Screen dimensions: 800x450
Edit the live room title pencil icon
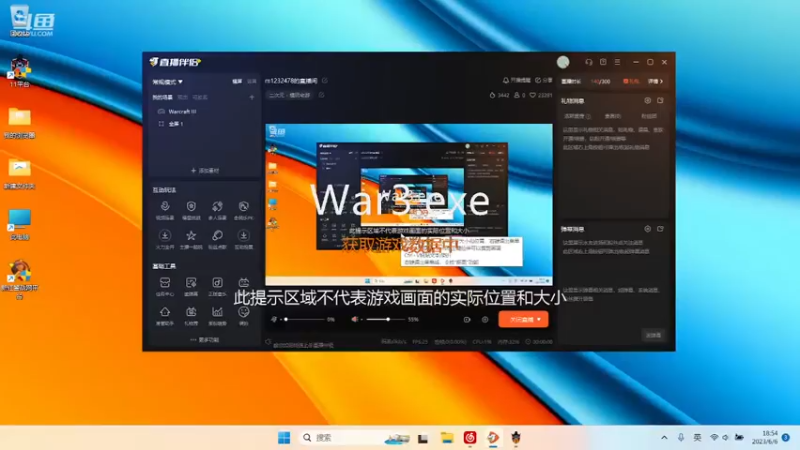[325, 81]
